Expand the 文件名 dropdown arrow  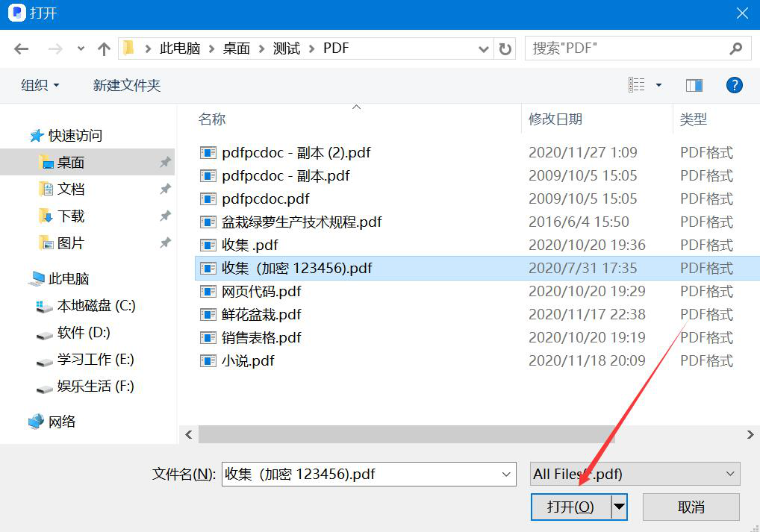click(506, 475)
